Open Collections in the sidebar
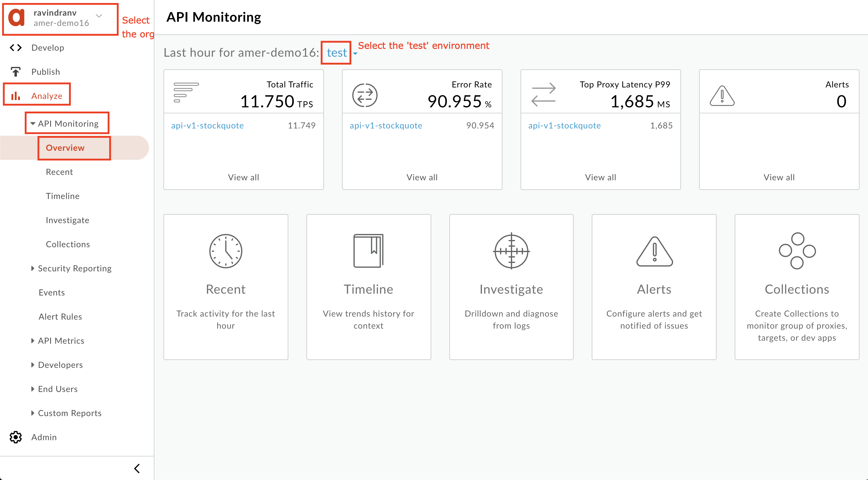The image size is (868, 480). (x=68, y=244)
